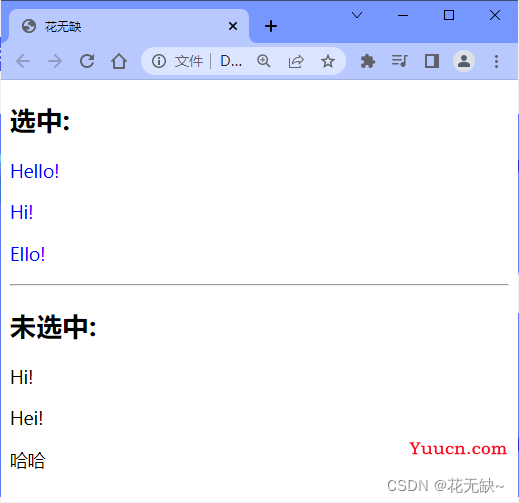Open the extensions puzzle menu
Viewport: 519px width, 503px height.
(x=368, y=61)
